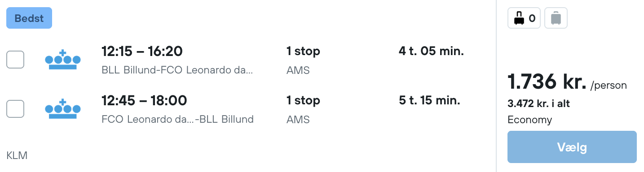
Task: Select the 12:45 – 18:00 return time text
Action: pyautogui.click(x=144, y=101)
